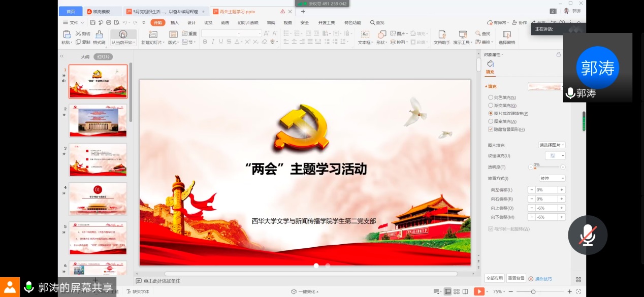Click the Paste (粘贴) icon
644x297 pixels.
(67, 35)
